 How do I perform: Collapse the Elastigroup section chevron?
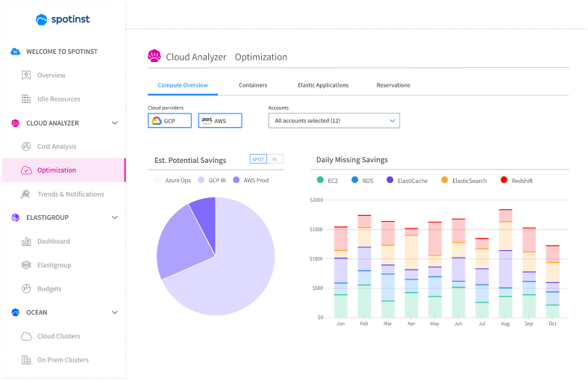point(115,217)
